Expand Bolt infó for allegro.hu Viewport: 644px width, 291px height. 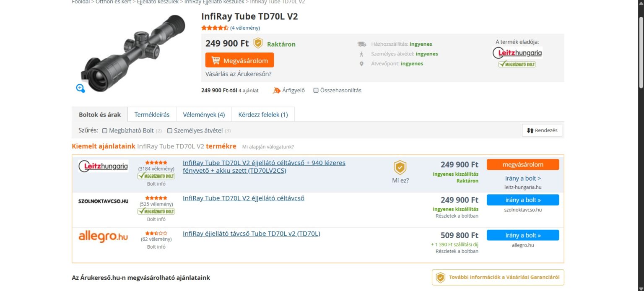point(156,247)
